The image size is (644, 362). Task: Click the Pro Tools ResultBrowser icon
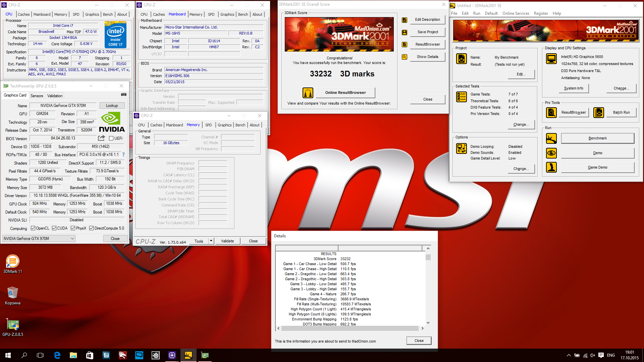tap(551, 113)
